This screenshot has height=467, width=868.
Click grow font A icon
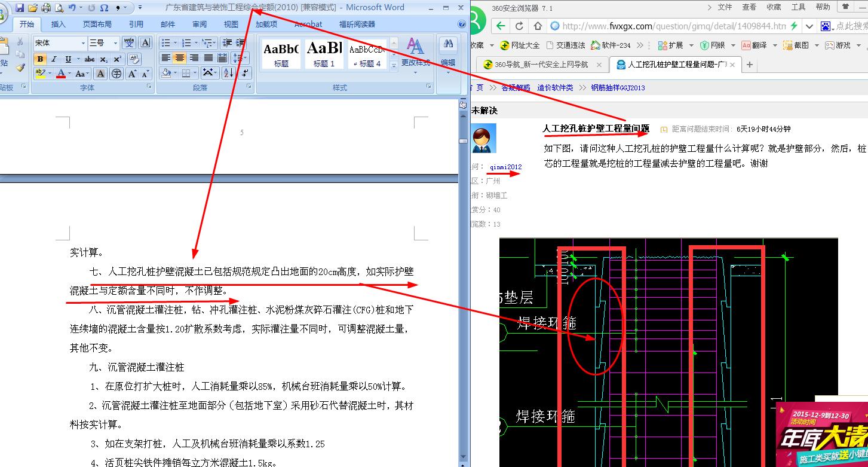132,74
